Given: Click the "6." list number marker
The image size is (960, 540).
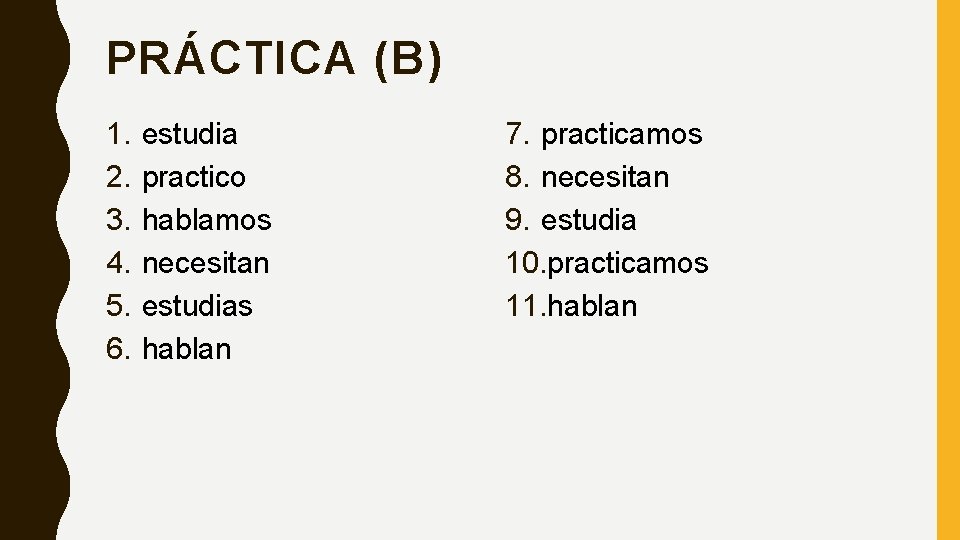Looking at the screenshot, I should pyautogui.click(x=119, y=349).
